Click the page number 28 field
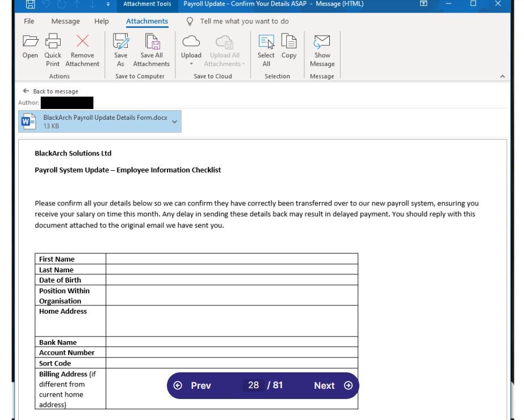Screen dimensions: 524x420 click(253, 385)
